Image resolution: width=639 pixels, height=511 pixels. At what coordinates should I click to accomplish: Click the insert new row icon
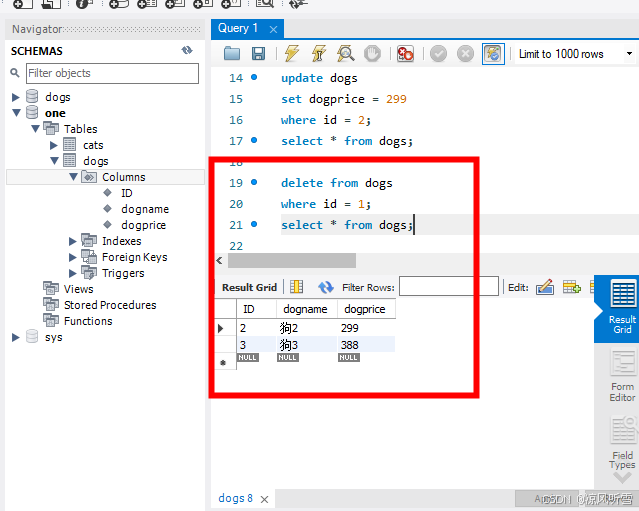pyautogui.click(x=572, y=287)
